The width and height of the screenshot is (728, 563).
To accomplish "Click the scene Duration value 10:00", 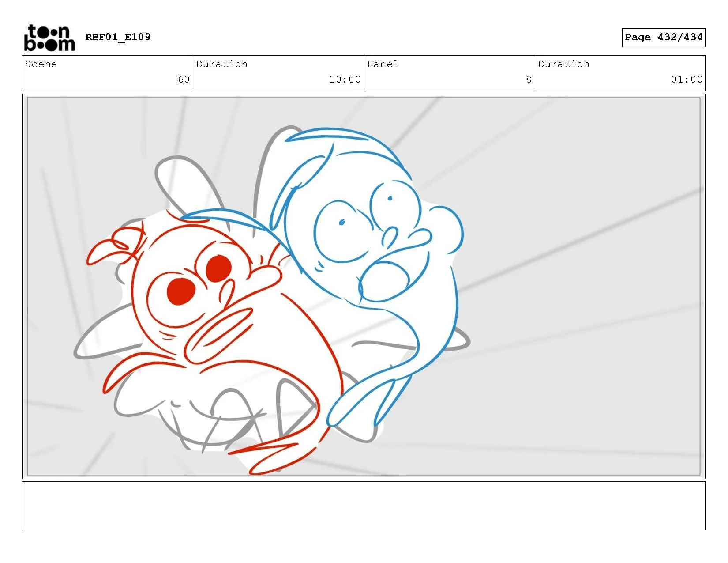I will pos(345,79).
